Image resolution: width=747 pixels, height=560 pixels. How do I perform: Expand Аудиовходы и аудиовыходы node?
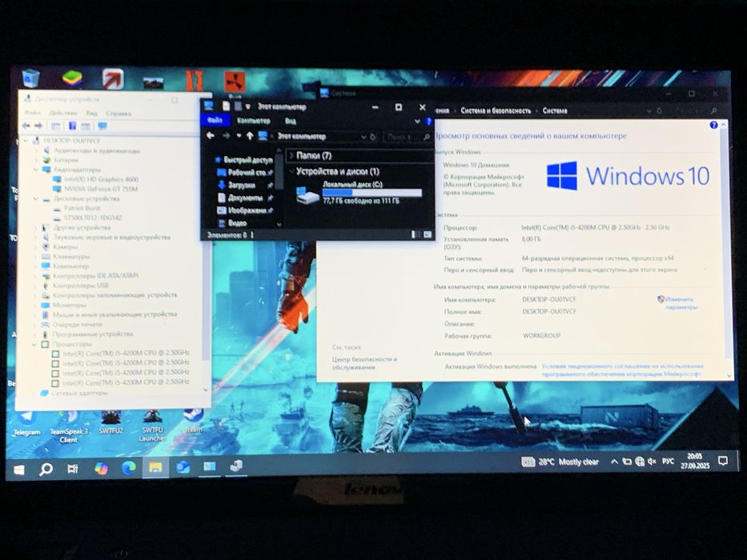click(36, 150)
